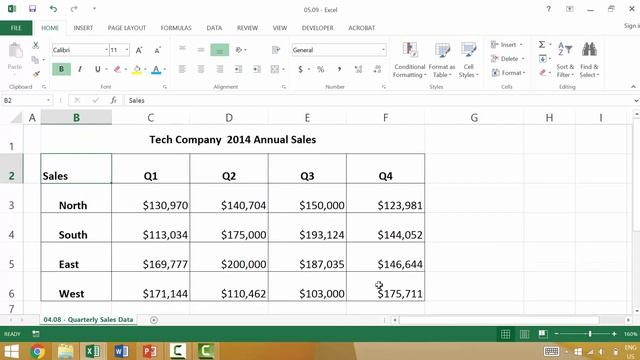
Task: Open the fill color dropdown arrow
Action: coord(145,70)
